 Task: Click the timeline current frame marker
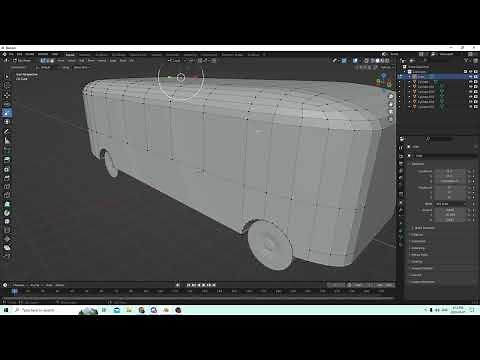click(14, 292)
